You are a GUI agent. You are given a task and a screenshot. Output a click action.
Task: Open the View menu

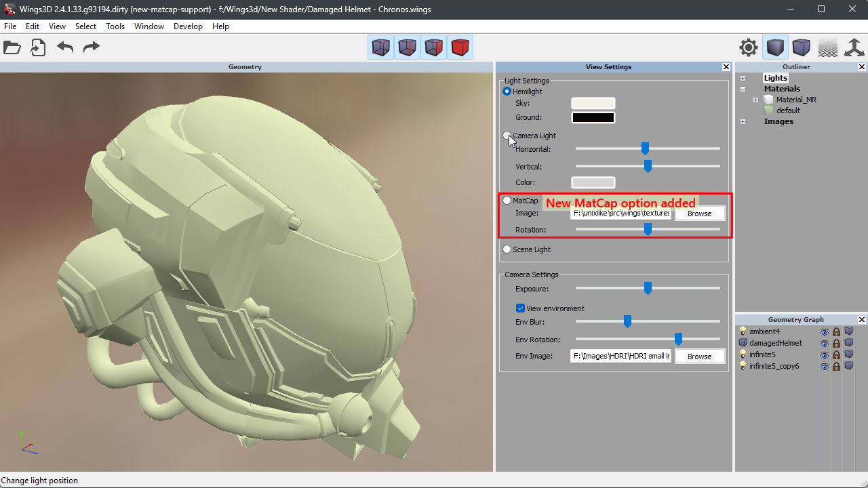[x=58, y=26]
